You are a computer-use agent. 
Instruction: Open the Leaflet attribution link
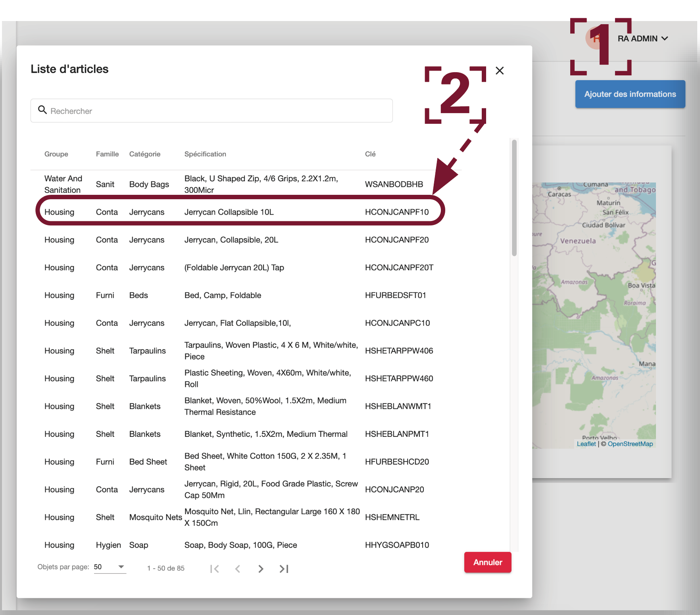tap(586, 444)
